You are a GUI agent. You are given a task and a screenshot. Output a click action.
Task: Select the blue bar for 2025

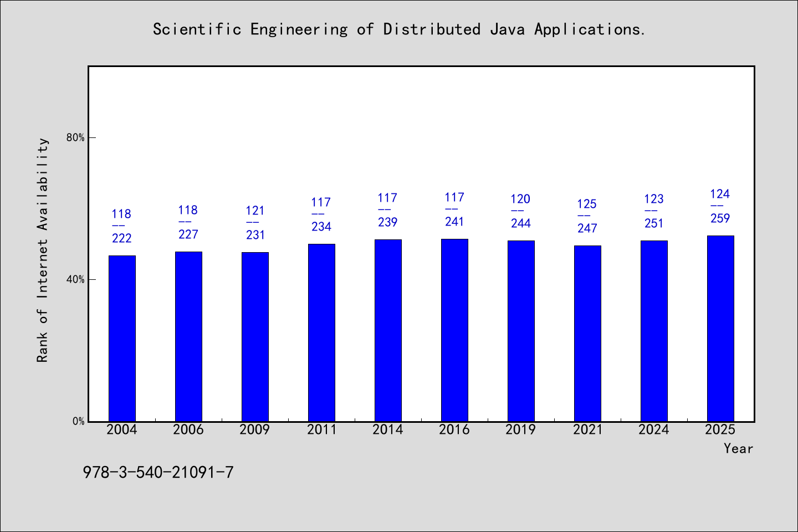click(720, 328)
